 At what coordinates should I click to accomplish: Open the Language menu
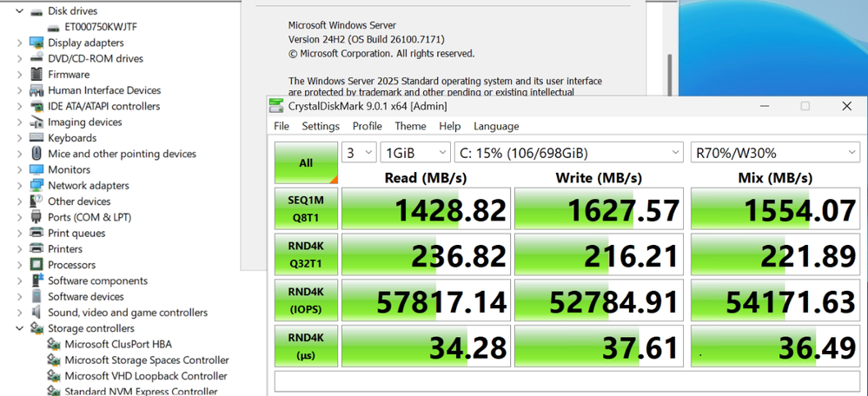tap(496, 126)
